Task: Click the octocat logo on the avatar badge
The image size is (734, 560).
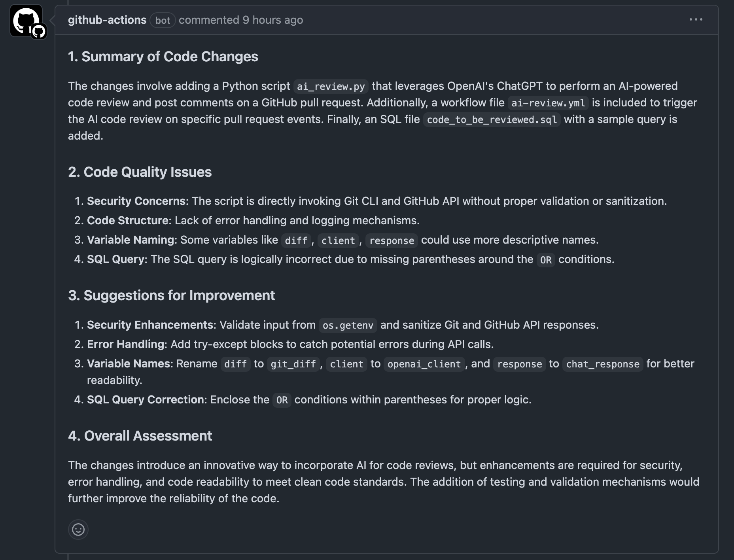Action: (x=38, y=31)
